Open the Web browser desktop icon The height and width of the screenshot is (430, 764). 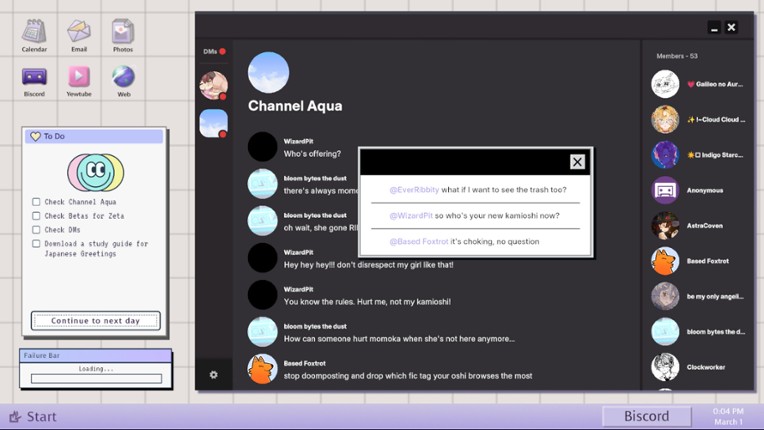pyautogui.click(x=124, y=80)
